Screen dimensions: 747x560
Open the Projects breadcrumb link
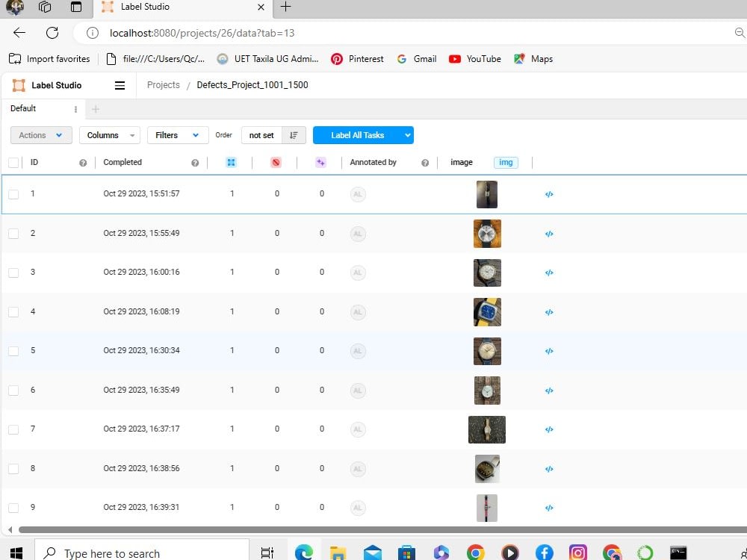(163, 85)
